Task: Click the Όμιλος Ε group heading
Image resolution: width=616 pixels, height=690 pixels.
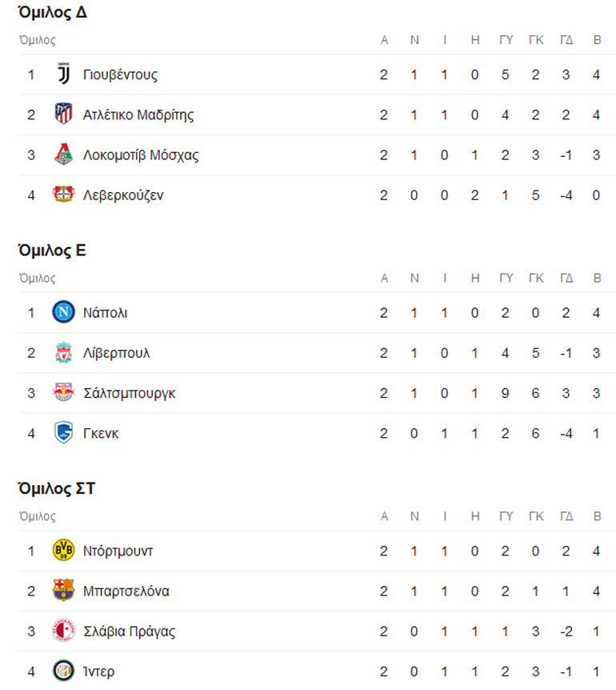Action: (52, 251)
